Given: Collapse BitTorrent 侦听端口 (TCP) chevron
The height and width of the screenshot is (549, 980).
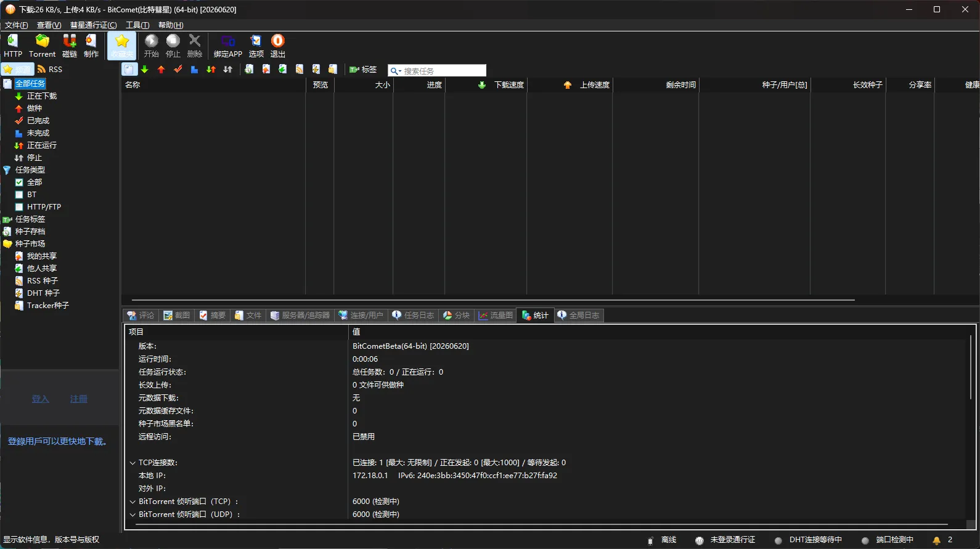Looking at the screenshot, I should (x=133, y=502).
